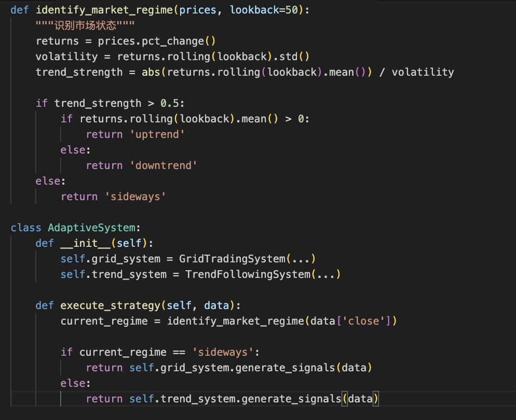Click the Chinese docstring 识别市场状态
Image resolution: width=516 pixels, height=420 pixels.
(85, 25)
